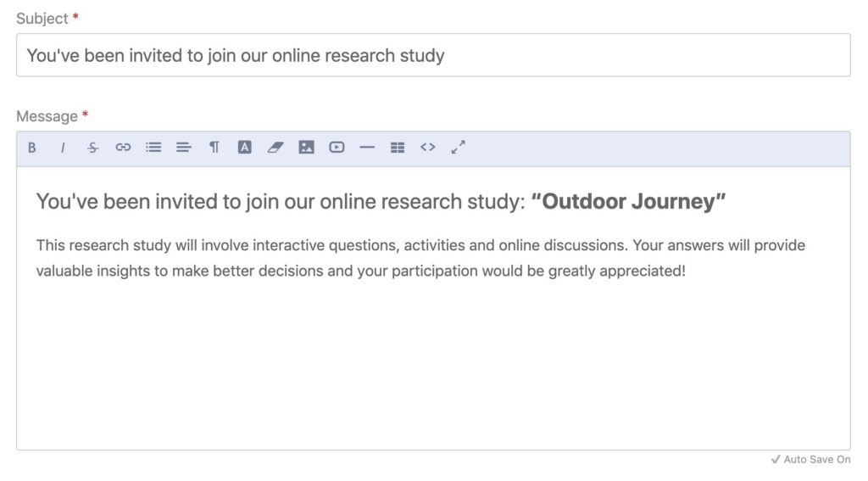Toggle bold formatting in message toolbar
Image resolution: width=868 pixels, height=481 pixels.
tap(32, 148)
